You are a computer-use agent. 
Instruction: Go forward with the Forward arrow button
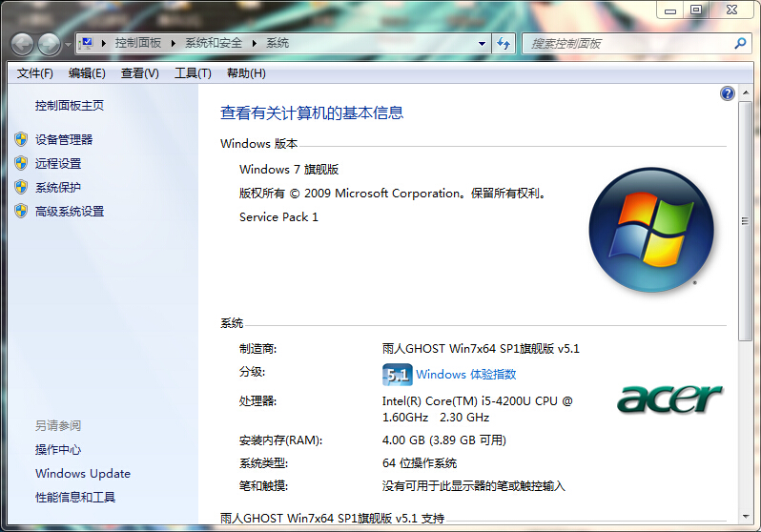click(x=49, y=45)
